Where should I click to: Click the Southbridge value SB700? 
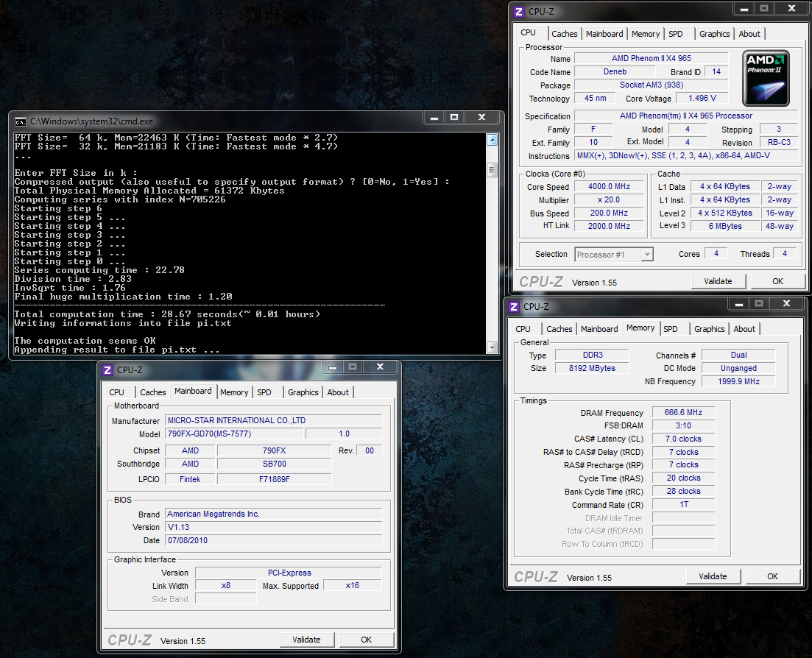tap(274, 464)
